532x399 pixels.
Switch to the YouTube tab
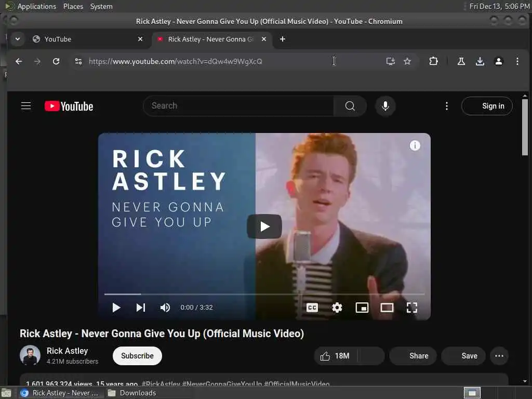tap(87, 39)
